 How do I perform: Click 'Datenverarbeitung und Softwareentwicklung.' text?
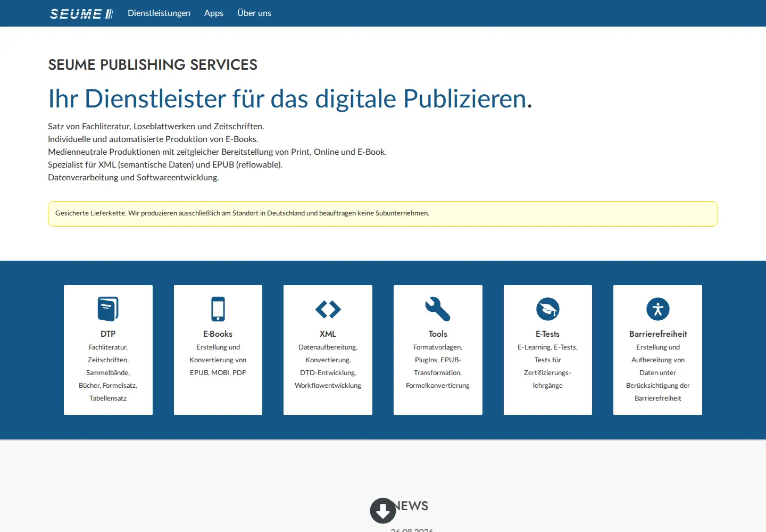click(134, 178)
